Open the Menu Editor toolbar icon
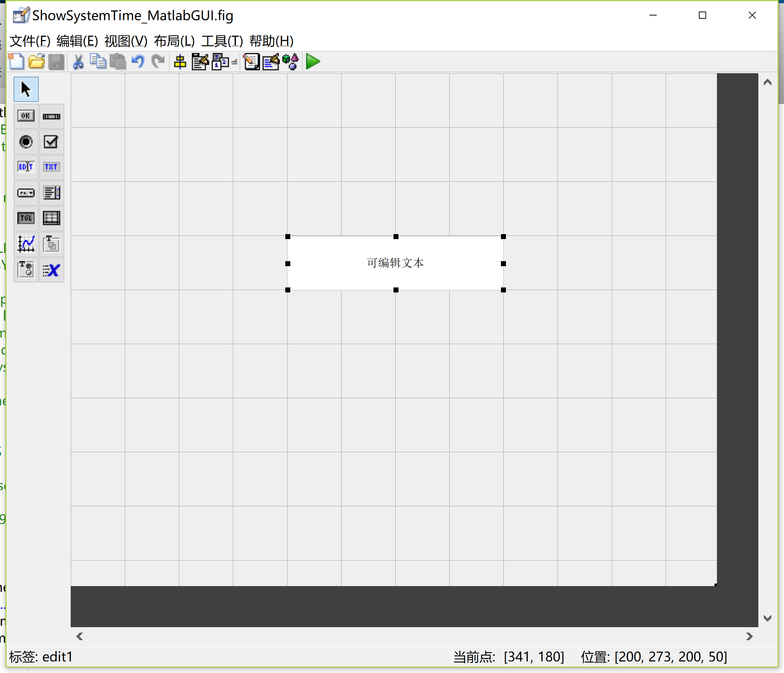The height and width of the screenshot is (673, 784). coord(200,62)
